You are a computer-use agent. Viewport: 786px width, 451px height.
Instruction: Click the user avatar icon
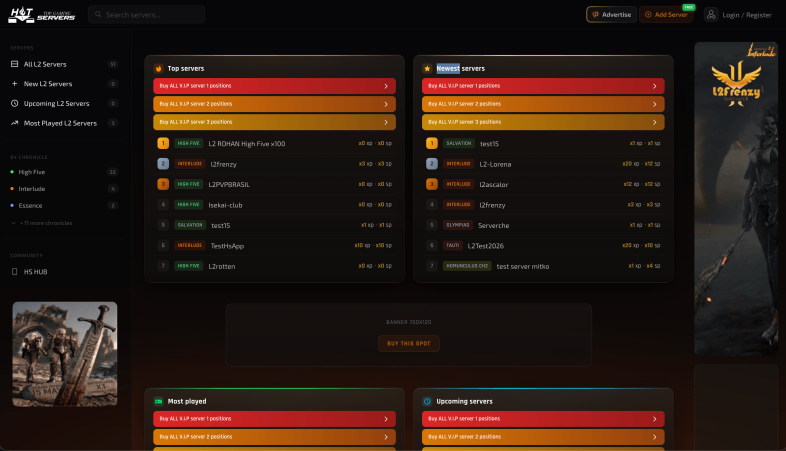711,15
